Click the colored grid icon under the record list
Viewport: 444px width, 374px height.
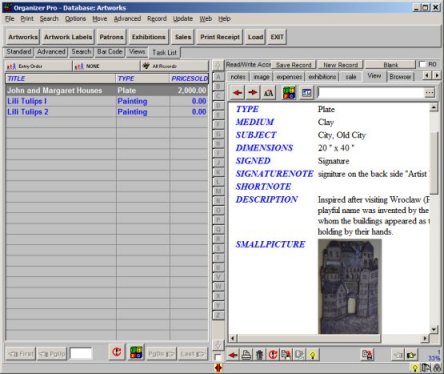tap(136, 352)
